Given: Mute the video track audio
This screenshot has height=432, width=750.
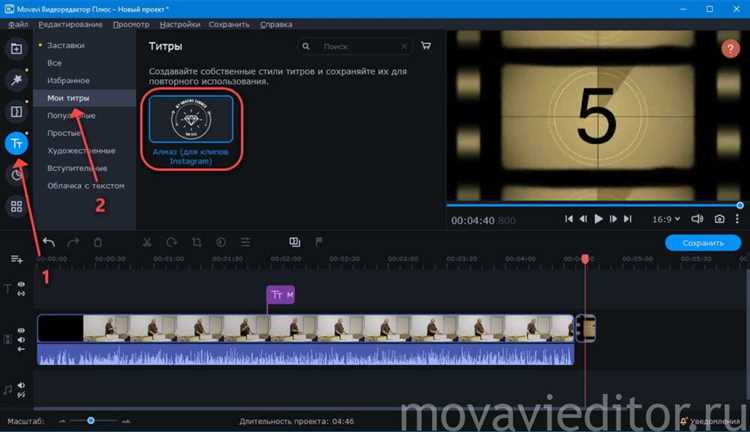Looking at the screenshot, I should click(21, 339).
